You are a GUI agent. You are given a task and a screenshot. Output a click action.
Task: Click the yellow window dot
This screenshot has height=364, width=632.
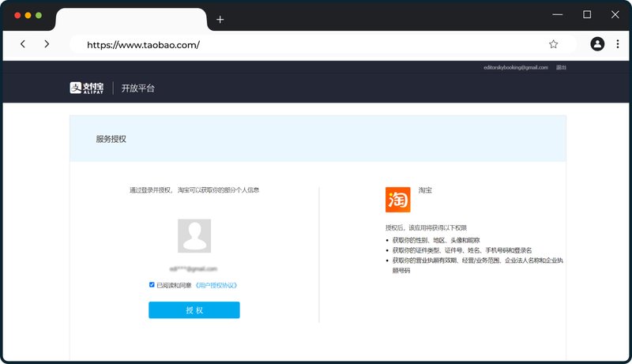[28, 15]
